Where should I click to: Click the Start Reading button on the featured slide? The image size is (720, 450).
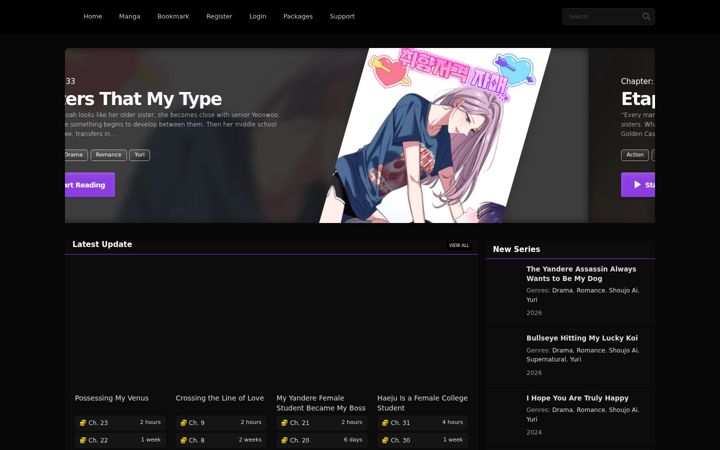tap(90, 185)
